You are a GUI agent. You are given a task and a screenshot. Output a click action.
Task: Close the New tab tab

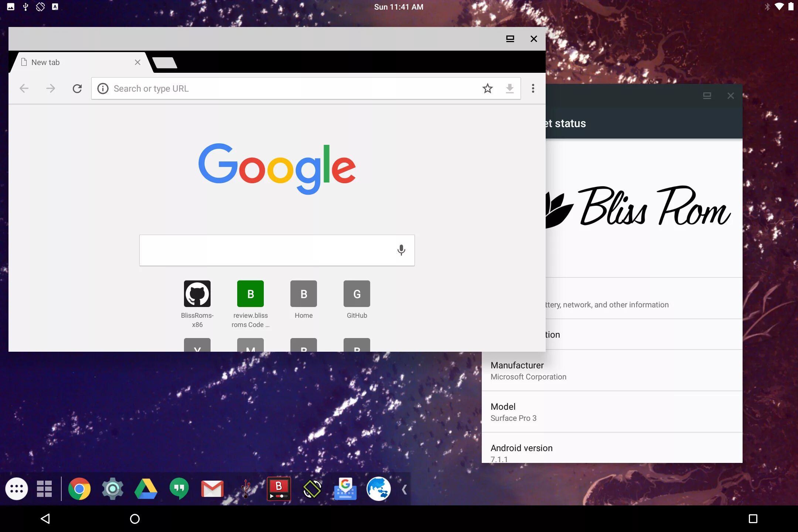click(x=137, y=62)
